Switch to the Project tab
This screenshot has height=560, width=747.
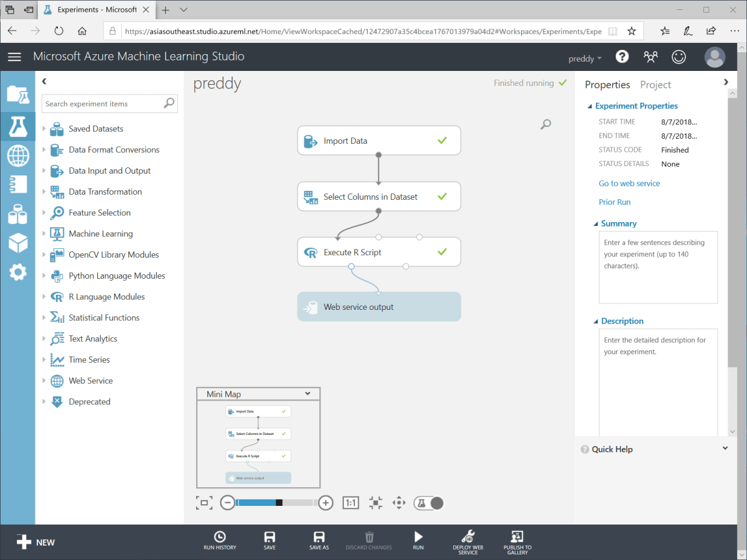(655, 85)
